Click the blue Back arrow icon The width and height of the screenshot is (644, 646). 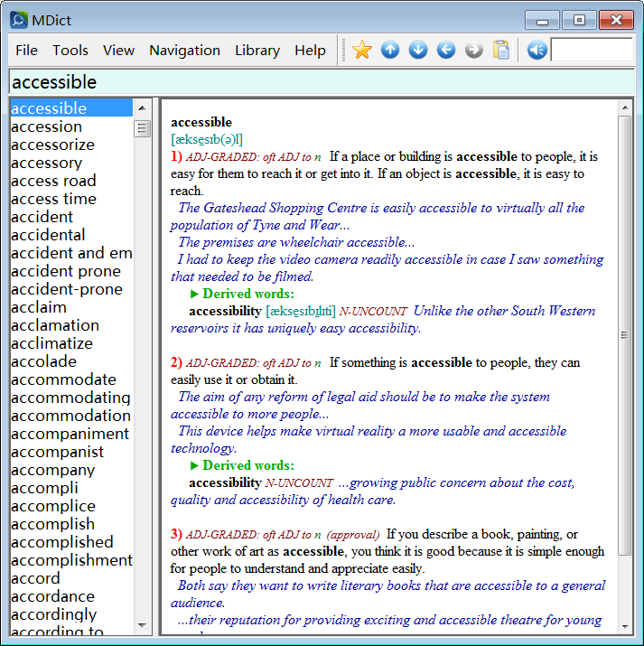pyautogui.click(x=446, y=50)
